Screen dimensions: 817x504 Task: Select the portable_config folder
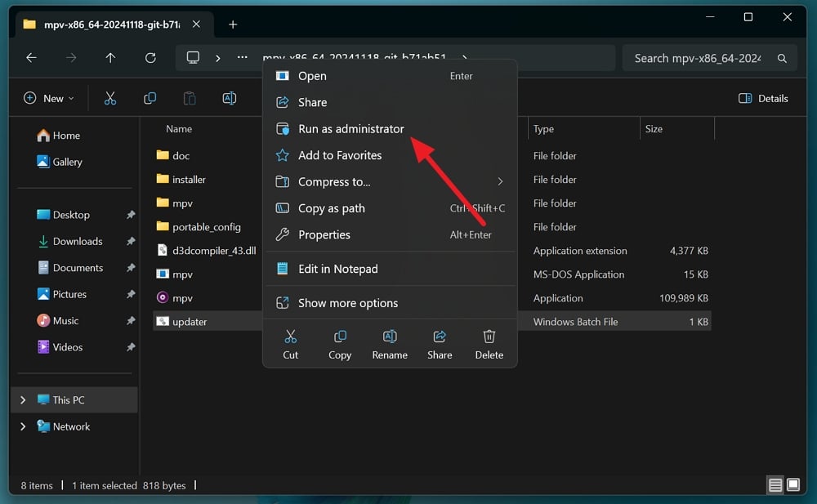(199, 227)
